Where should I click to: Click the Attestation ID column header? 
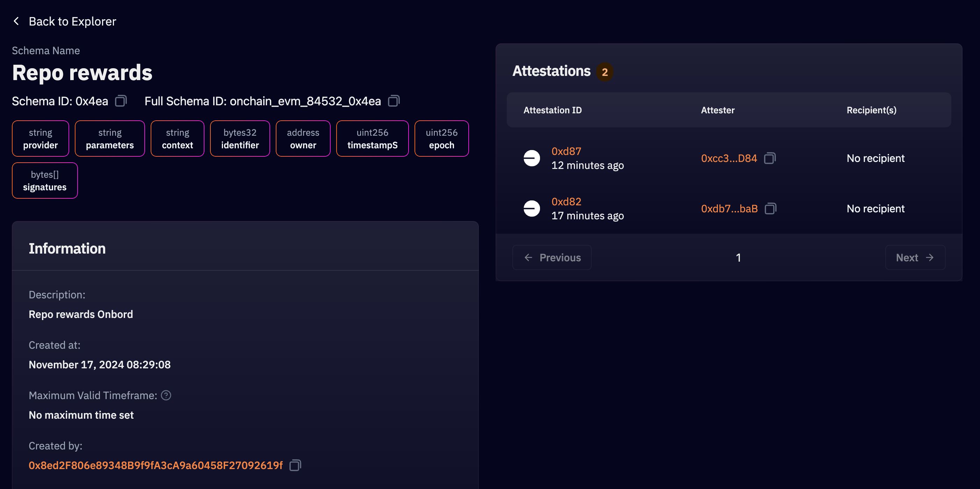tap(553, 110)
